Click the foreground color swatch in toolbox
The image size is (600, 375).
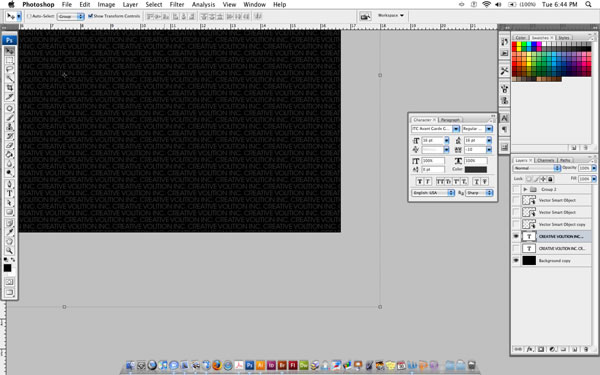[x=7, y=268]
